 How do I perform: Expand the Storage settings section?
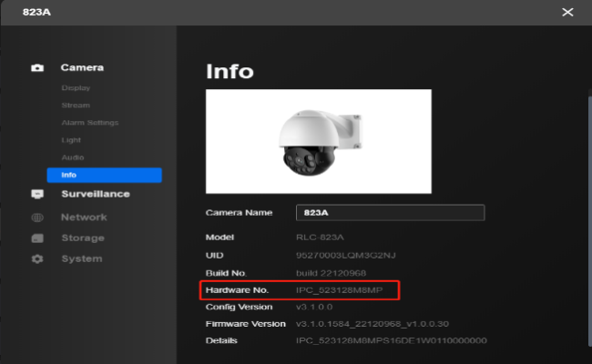[83, 238]
